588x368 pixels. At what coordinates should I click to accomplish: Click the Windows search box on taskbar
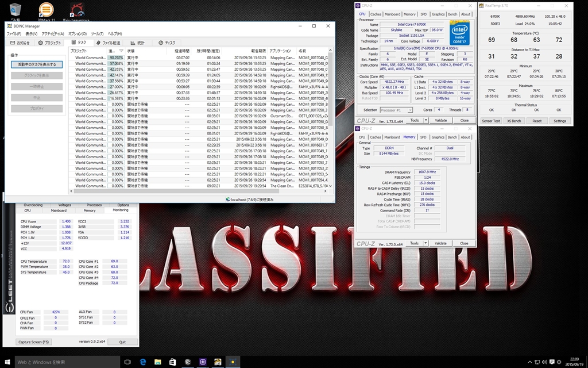pos(67,362)
